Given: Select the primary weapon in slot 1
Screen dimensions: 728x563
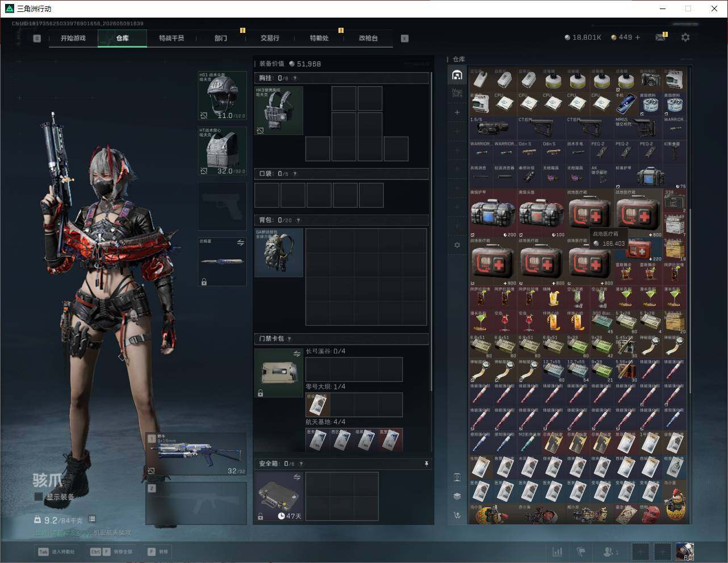Looking at the screenshot, I should click(x=196, y=454).
